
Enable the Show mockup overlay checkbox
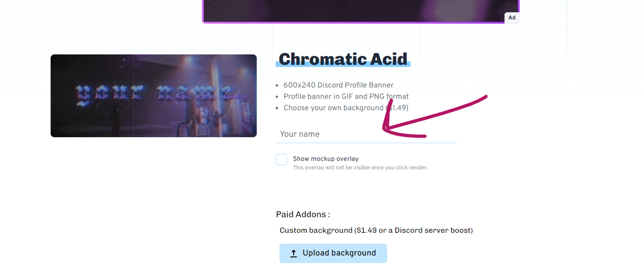coord(281,159)
